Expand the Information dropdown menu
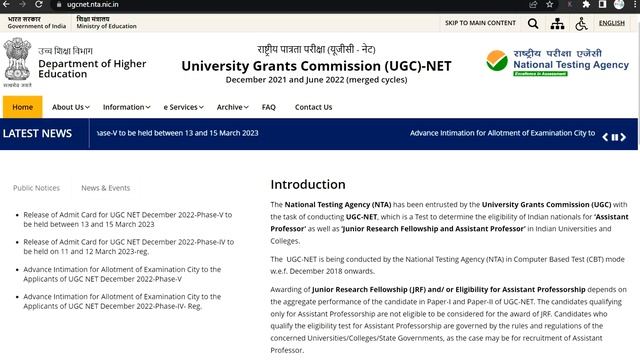The width and height of the screenshot is (640, 360). 127,107
